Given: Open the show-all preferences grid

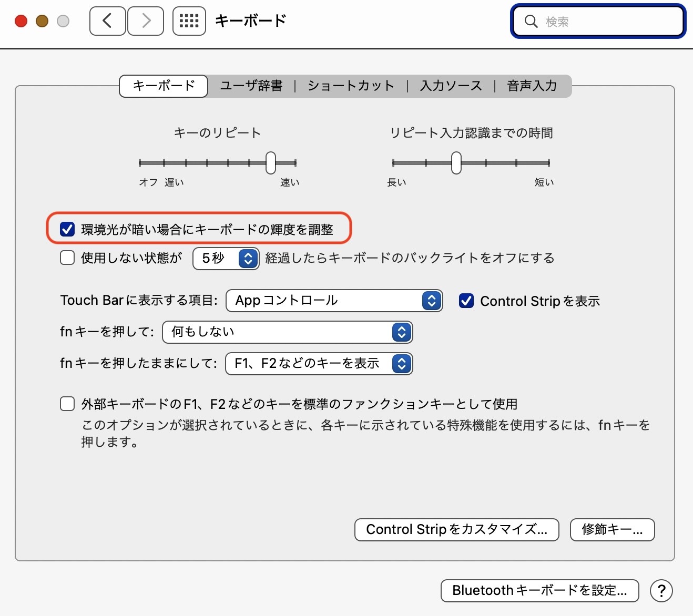Looking at the screenshot, I should coord(189,21).
